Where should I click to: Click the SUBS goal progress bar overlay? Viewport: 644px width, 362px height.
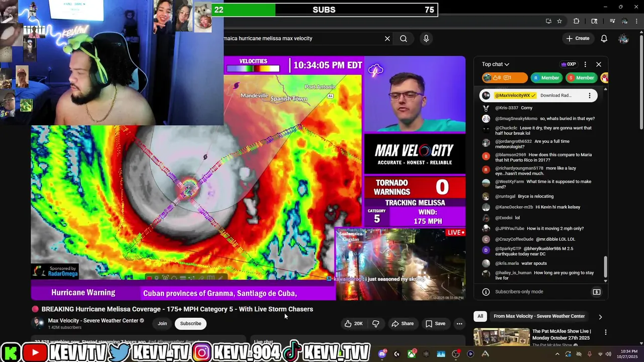(325, 10)
